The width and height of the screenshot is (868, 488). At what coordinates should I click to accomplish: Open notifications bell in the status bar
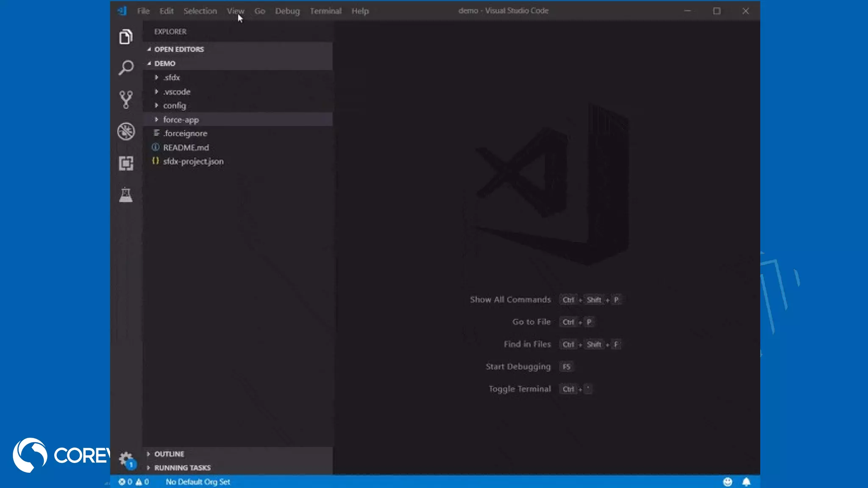[746, 482]
